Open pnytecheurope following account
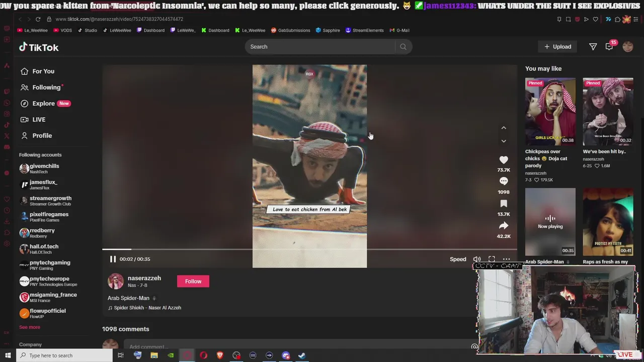This screenshot has height=362, width=644. pyautogui.click(x=48, y=282)
